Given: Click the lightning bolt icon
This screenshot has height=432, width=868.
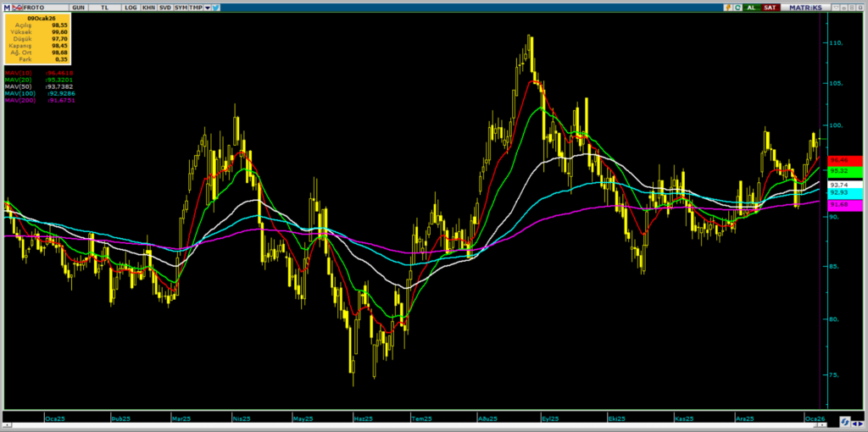Looking at the screenshot, I should (727, 7).
